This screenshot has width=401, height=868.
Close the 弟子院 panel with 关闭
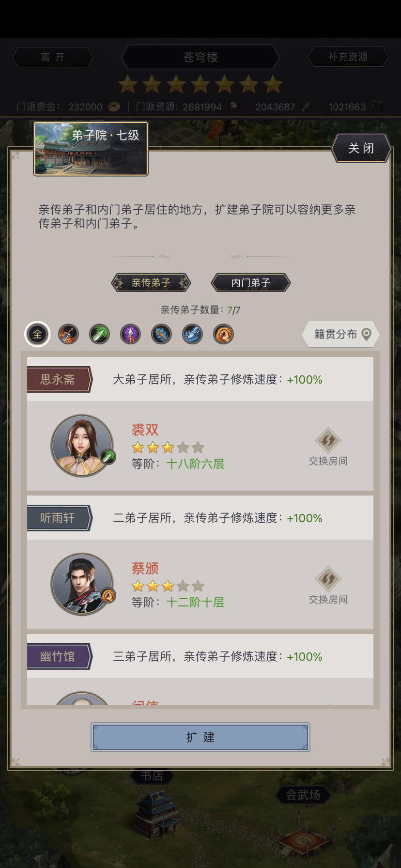click(361, 148)
